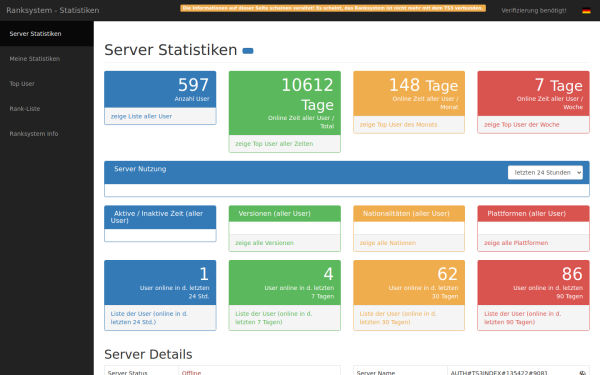Viewport: 600px width, 375px height.
Task: Click the 62 users online in 30 Tagen number
Action: (x=448, y=274)
